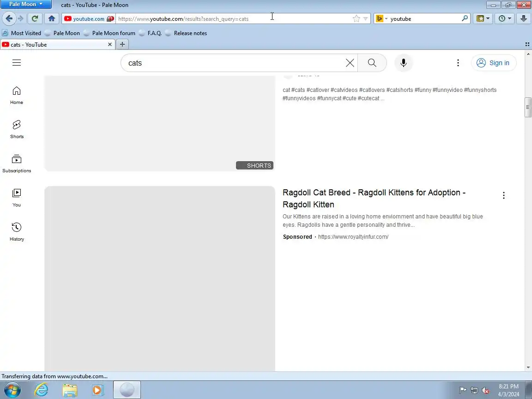Screen dimensions: 532x399
Task: Open the #catlover hashtag
Action: pos(318,90)
